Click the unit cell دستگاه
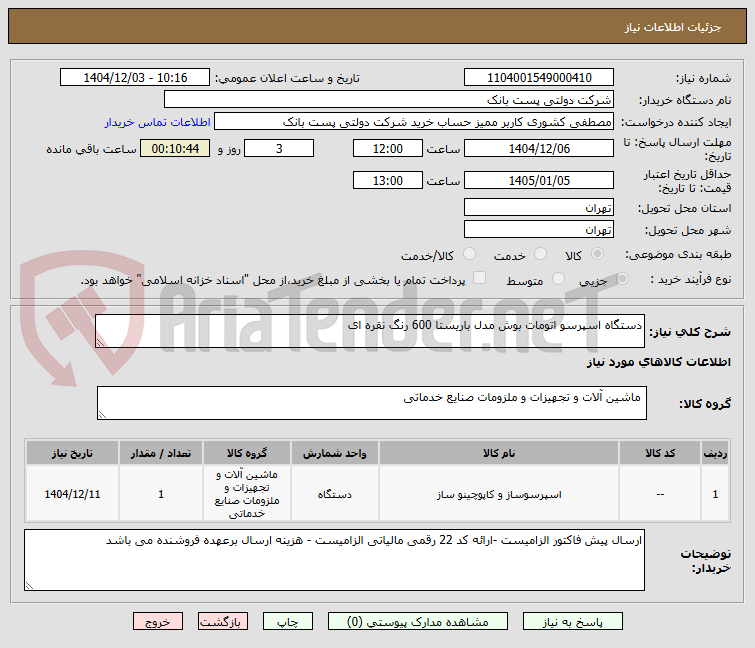The height and width of the screenshot is (648, 755). pyautogui.click(x=335, y=494)
